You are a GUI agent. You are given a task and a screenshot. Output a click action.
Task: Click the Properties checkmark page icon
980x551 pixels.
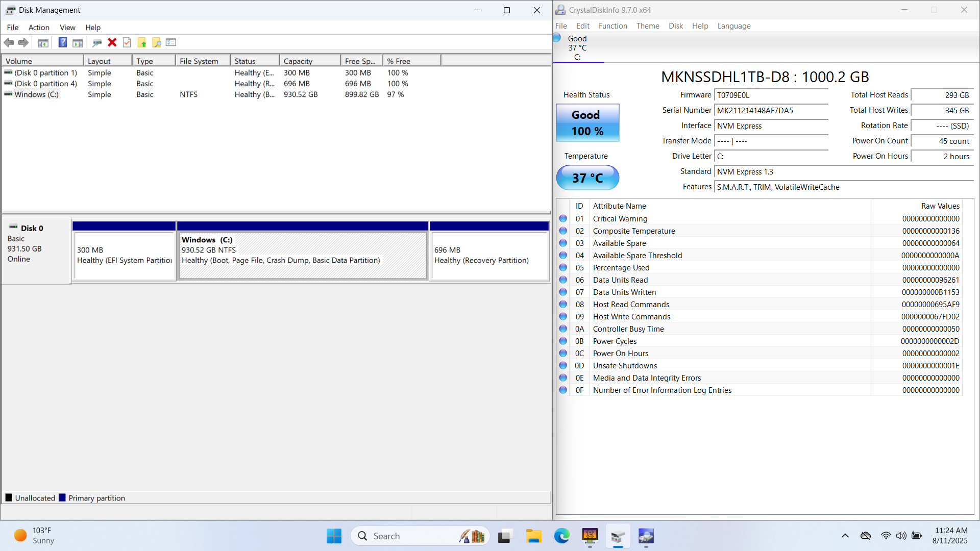[127, 42]
